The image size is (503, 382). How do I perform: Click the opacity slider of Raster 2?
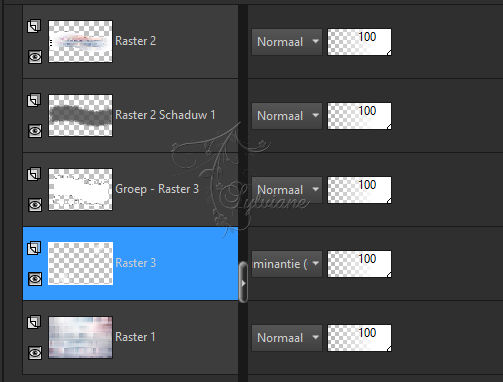click(359, 42)
